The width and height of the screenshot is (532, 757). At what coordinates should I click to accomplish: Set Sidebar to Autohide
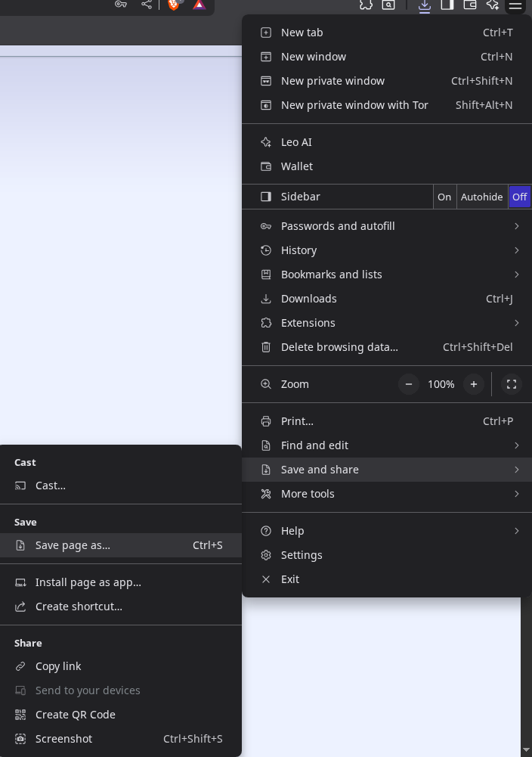pos(481,197)
